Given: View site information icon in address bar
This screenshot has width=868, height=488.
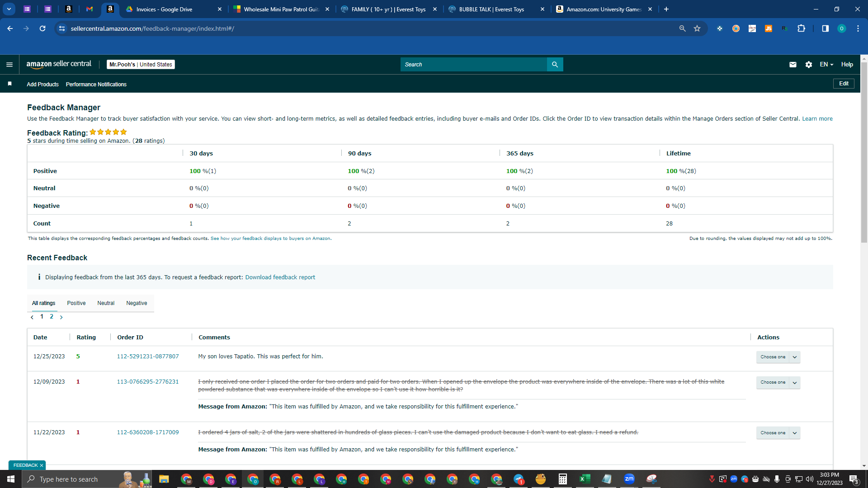Looking at the screenshot, I should tap(62, 28).
